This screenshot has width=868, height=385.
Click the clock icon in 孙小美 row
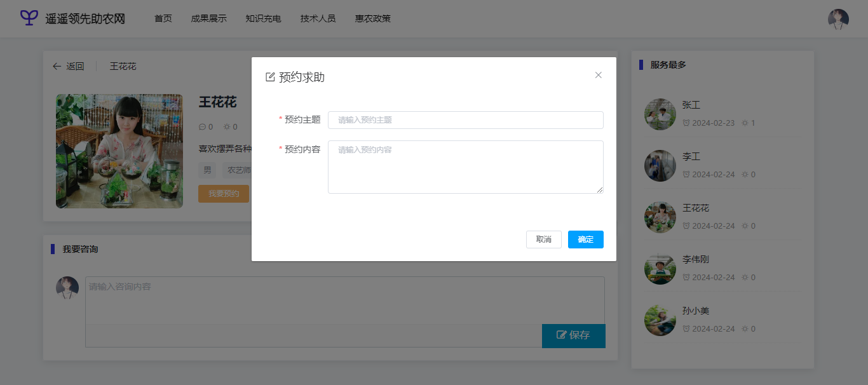coord(686,328)
